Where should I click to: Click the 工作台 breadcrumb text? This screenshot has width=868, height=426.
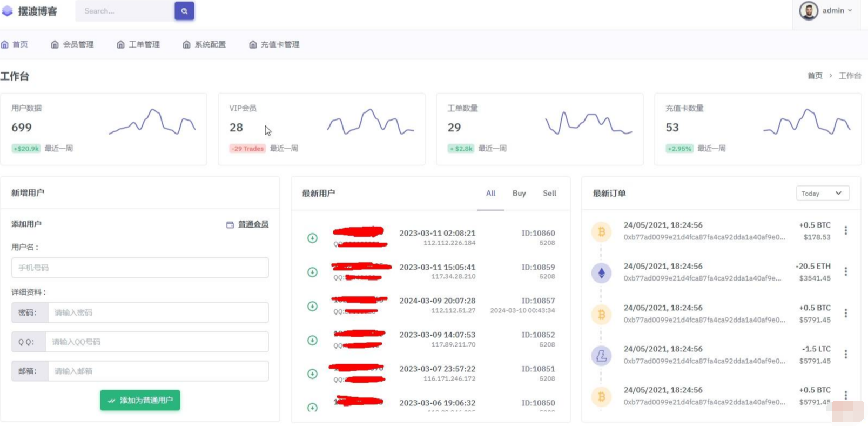[x=850, y=76]
